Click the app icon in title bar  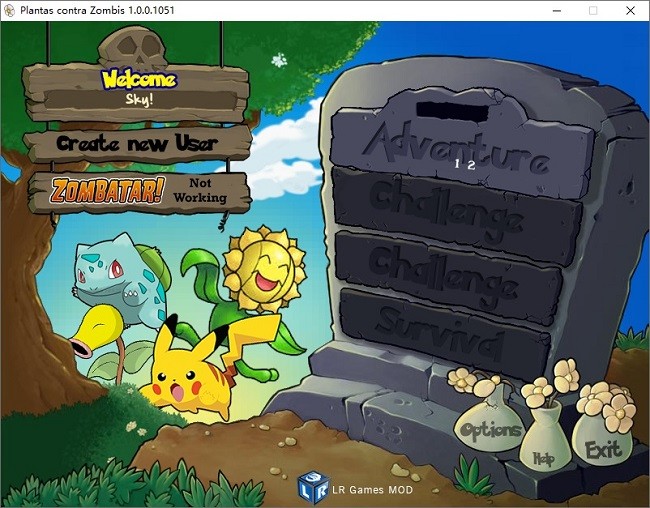tap(10, 10)
